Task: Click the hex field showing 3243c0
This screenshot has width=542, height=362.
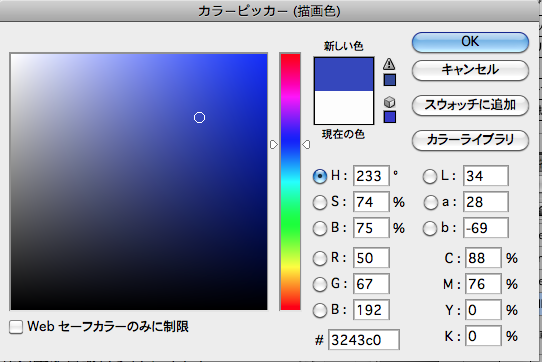Action: [x=364, y=340]
